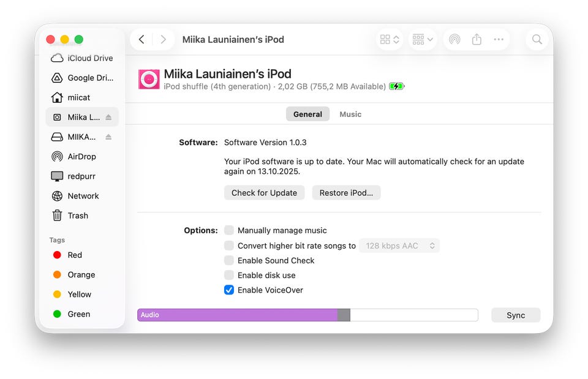Click the pink iPod shuffle icon
Viewport: 588px width, 379px height.
[149, 80]
